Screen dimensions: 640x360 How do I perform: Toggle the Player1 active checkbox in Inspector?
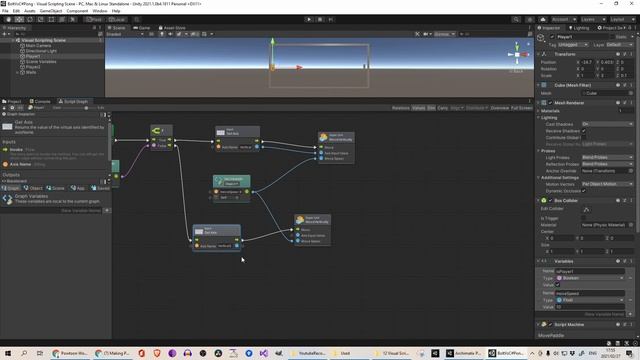pos(552,37)
